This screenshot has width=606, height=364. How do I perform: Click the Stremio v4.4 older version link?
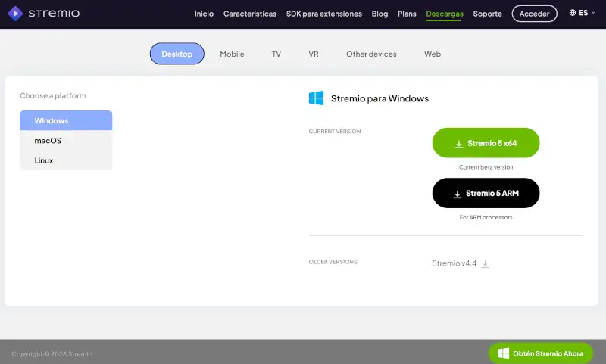[x=454, y=263]
